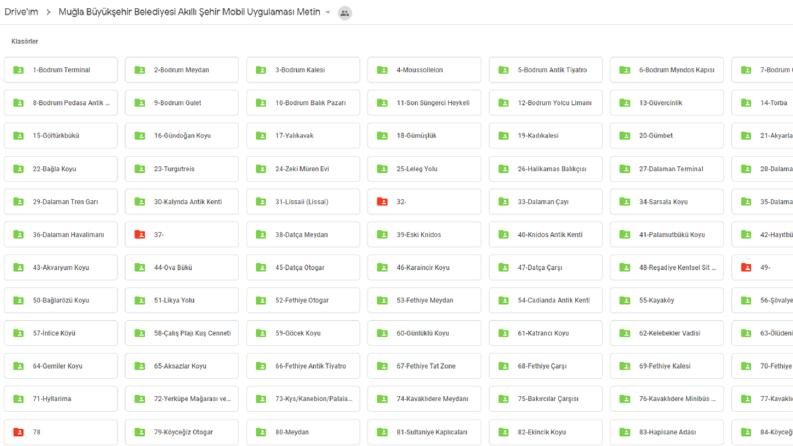Select the 17-Yalıkavak folder
The image size is (793, 446).
coord(303,136)
